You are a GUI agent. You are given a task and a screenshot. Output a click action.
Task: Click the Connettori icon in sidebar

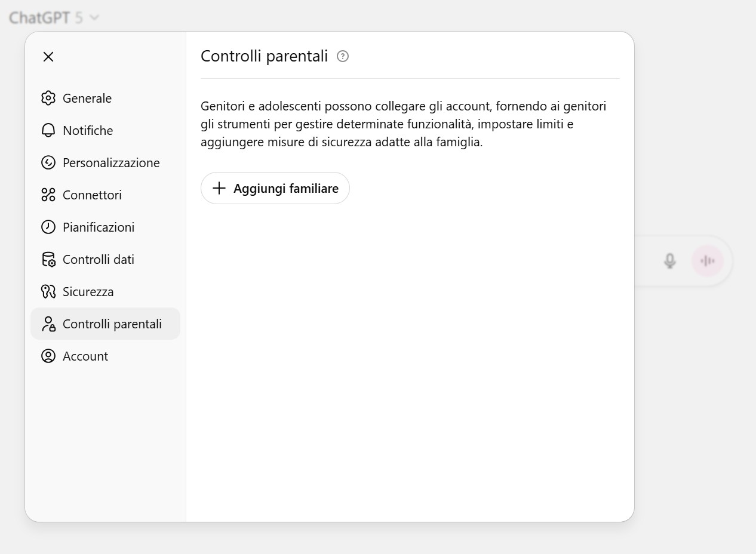(48, 195)
